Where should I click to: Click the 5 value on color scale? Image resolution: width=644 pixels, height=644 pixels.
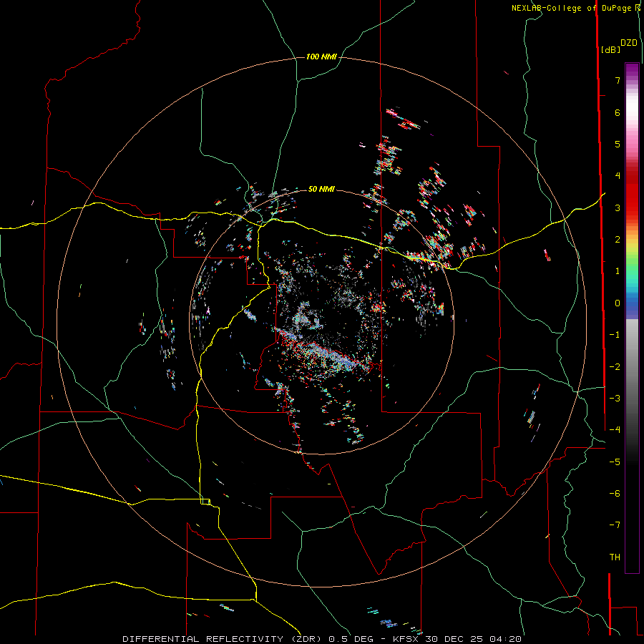pyautogui.click(x=618, y=144)
